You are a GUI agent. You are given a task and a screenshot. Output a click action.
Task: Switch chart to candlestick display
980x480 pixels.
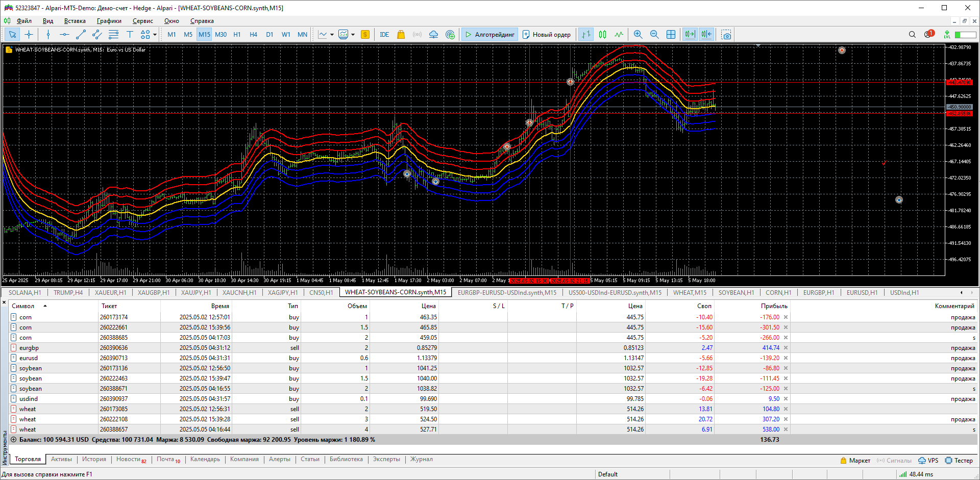(x=602, y=35)
